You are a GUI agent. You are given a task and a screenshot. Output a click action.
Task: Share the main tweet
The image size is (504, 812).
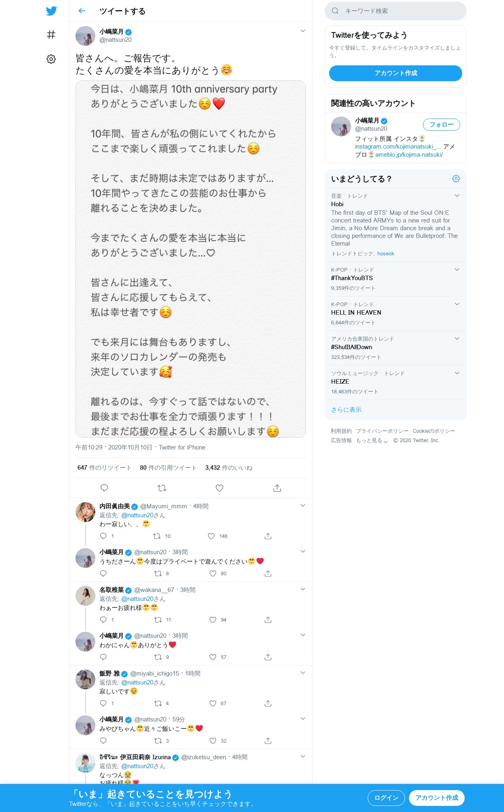pos(277,488)
